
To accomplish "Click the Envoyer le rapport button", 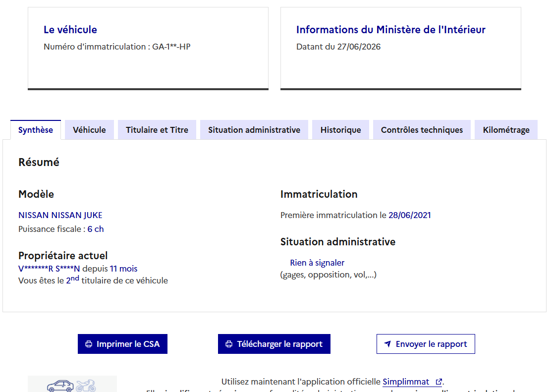I will [x=426, y=344].
